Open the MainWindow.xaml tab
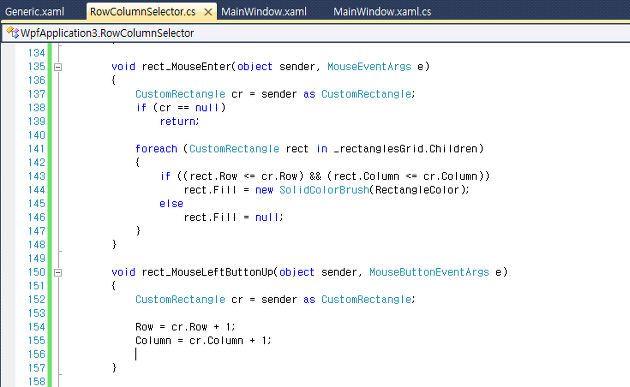This screenshot has height=387, width=630. [264, 12]
